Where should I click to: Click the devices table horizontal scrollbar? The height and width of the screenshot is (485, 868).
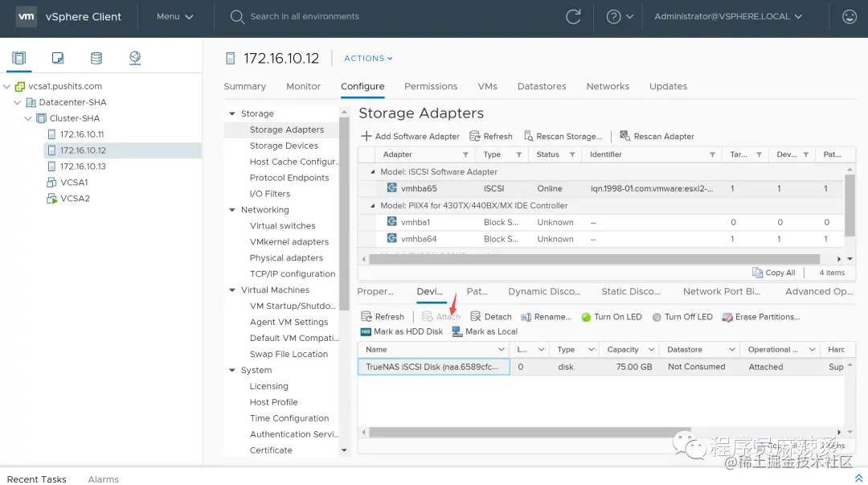tap(530, 432)
